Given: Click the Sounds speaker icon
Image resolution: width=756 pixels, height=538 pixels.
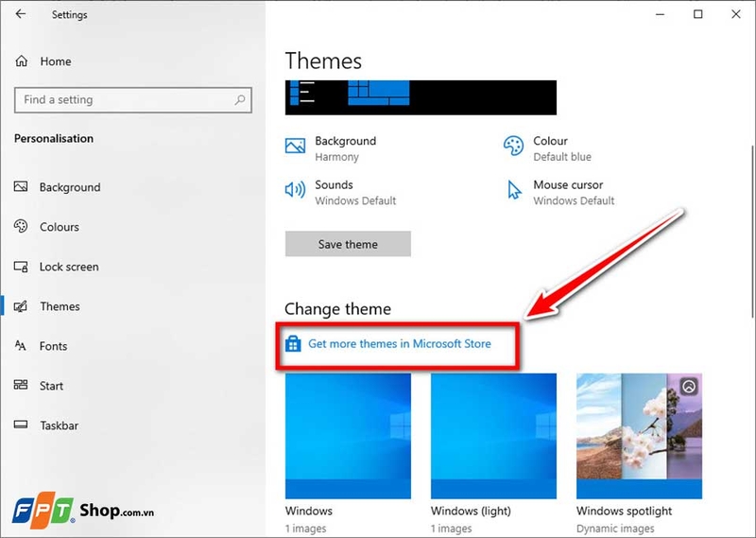Looking at the screenshot, I should pos(295,190).
